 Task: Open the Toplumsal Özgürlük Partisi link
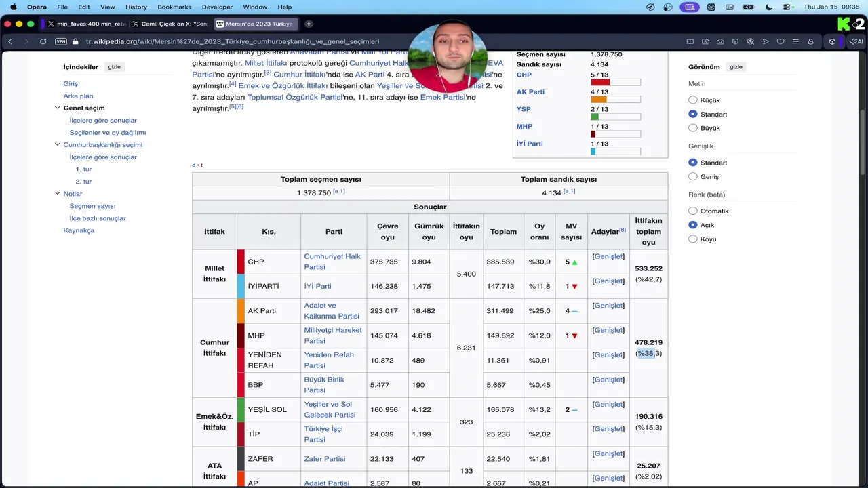294,97
